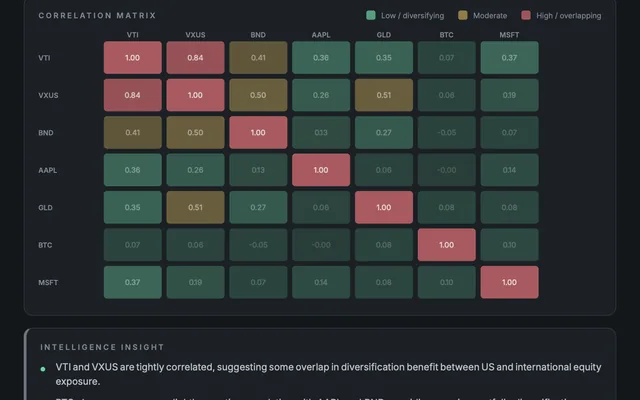
Task: Select the BTC row label
Action: [x=45, y=245]
